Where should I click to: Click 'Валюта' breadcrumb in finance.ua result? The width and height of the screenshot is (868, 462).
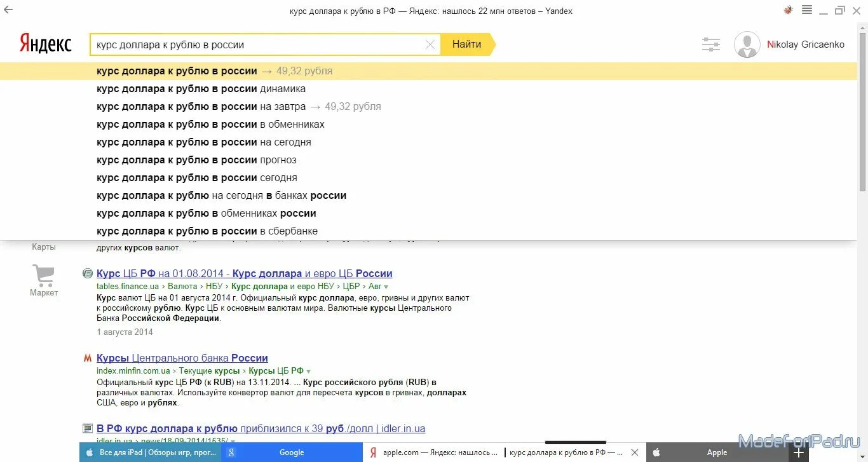click(x=182, y=287)
